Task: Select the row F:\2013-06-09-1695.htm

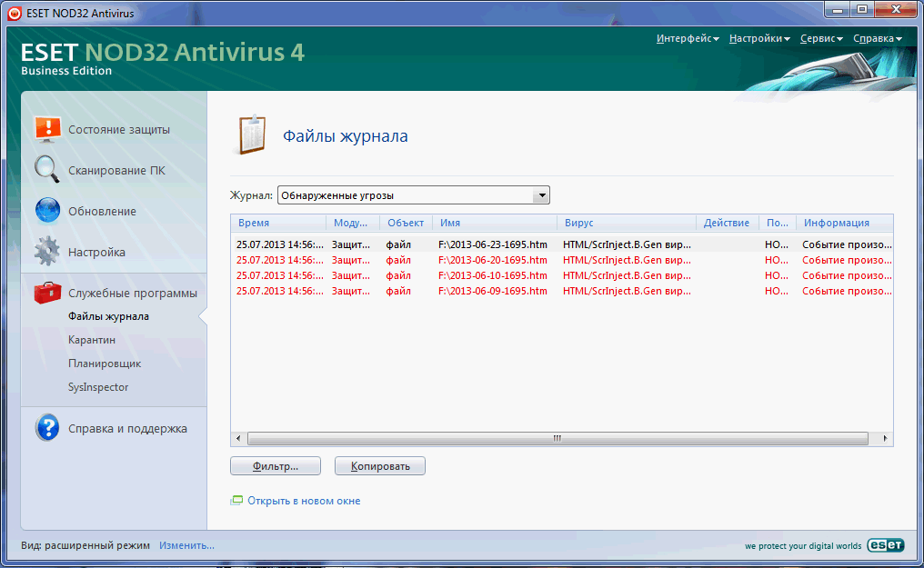Action: click(x=562, y=291)
